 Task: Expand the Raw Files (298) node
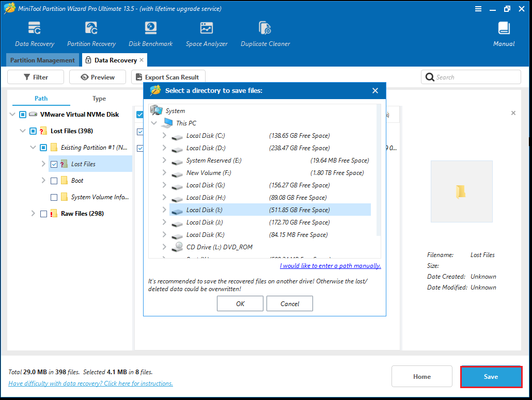[x=33, y=214]
